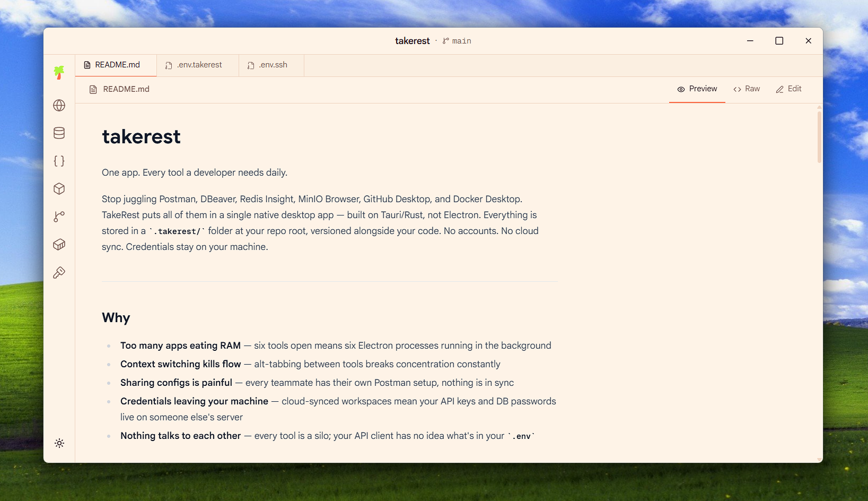
Task: Switch to the README.md tab
Action: click(x=116, y=65)
